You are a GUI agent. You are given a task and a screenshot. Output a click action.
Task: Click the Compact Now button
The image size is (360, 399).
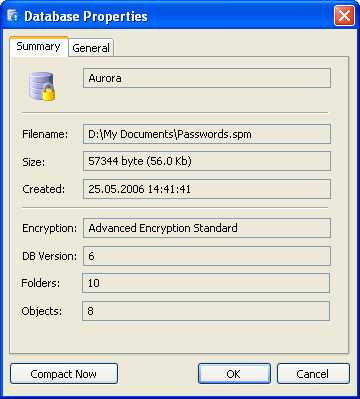pos(64,374)
